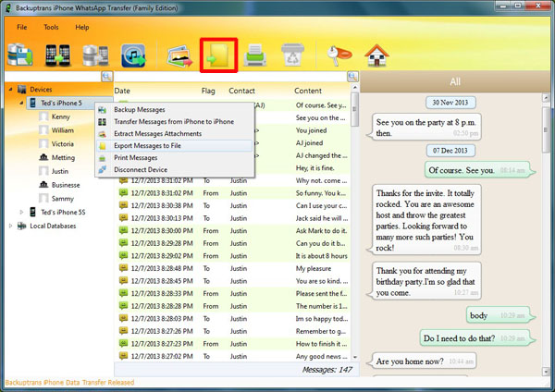Choose Export Messages to File
Image resolution: width=555 pixels, height=392 pixels.
175,146
